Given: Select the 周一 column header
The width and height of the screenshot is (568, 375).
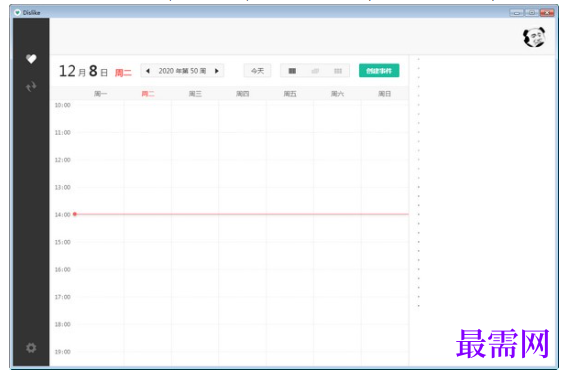Looking at the screenshot, I should click(x=100, y=94).
